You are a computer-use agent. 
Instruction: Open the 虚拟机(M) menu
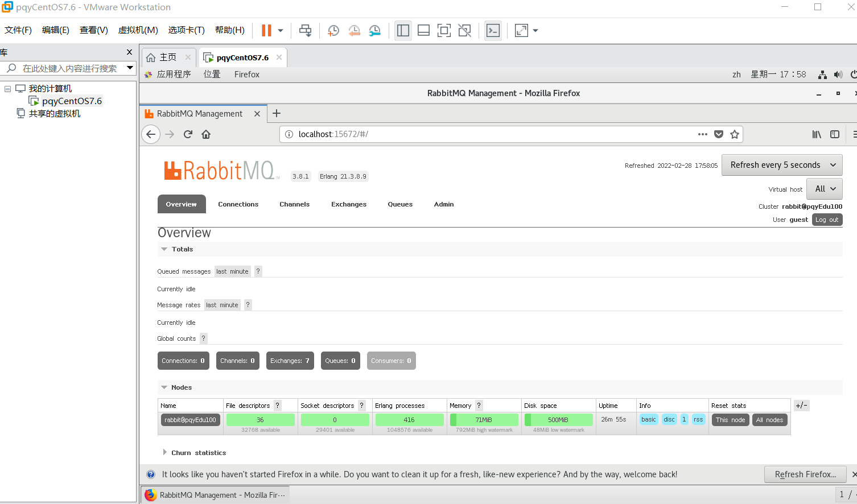138,30
